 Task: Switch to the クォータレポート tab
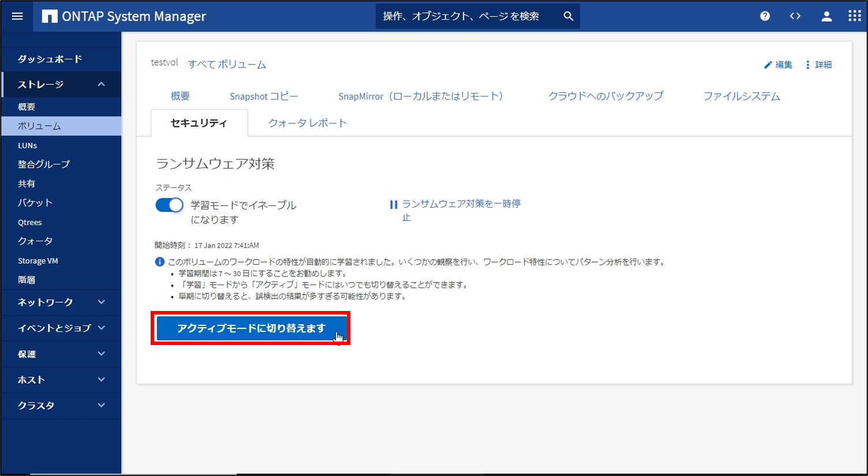tap(308, 123)
